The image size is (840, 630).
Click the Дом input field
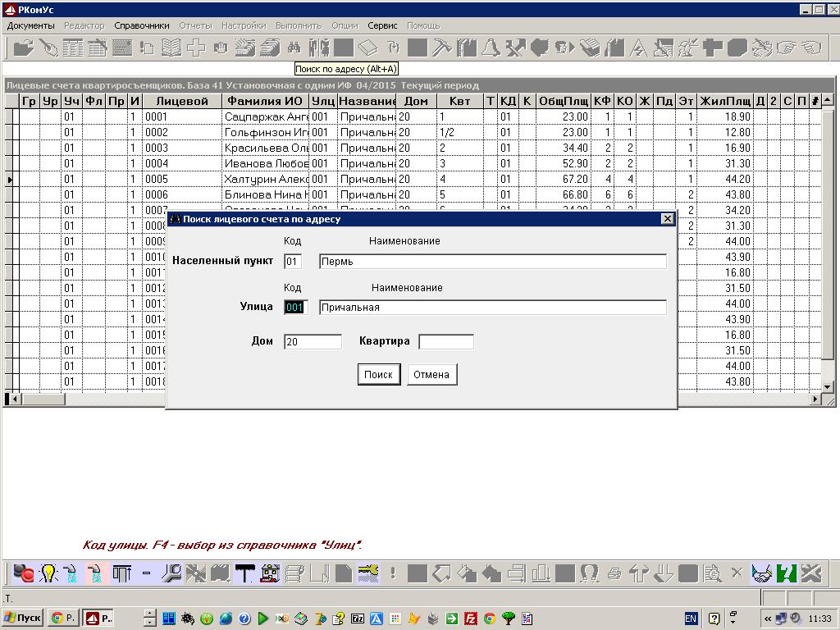[x=313, y=341]
